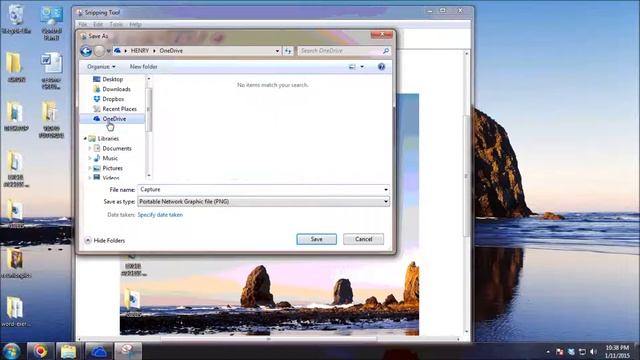This screenshot has height=360, width=640.
Task: Select Videos library
Action: point(111,178)
